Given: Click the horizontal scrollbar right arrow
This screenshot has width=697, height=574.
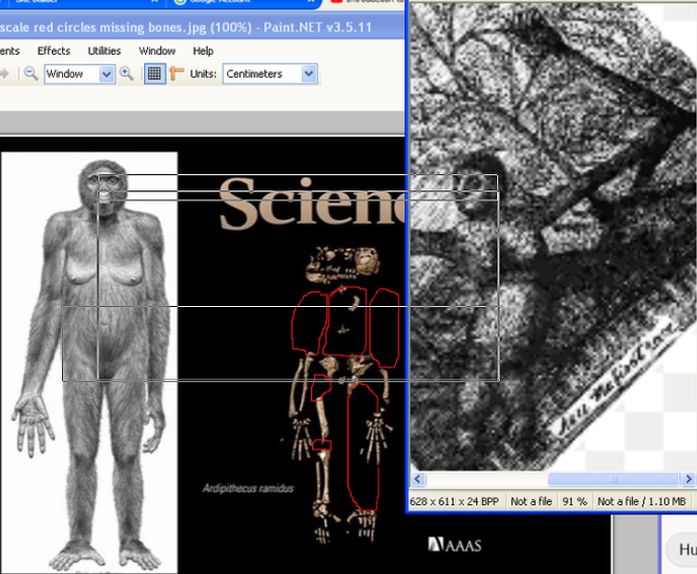Looking at the screenshot, I should [689, 479].
